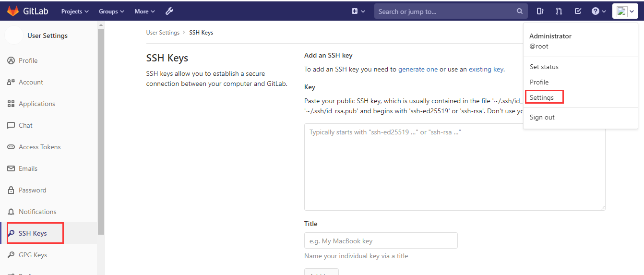The width and height of the screenshot is (644, 275).
Task: Open the admin area wrench icon
Action: [x=169, y=11]
